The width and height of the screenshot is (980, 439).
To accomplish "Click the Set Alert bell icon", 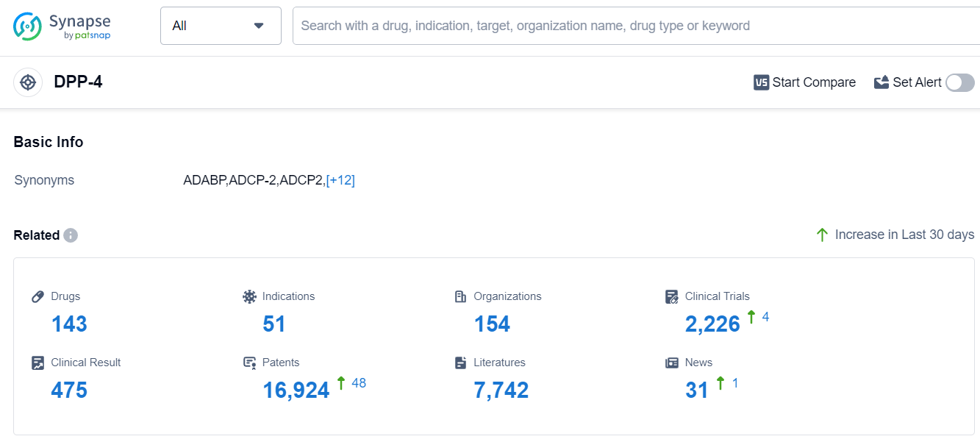I will pos(881,82).
